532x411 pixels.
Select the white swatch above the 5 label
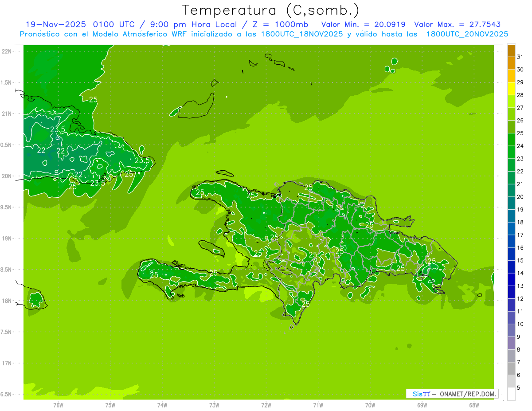point(511,394)
